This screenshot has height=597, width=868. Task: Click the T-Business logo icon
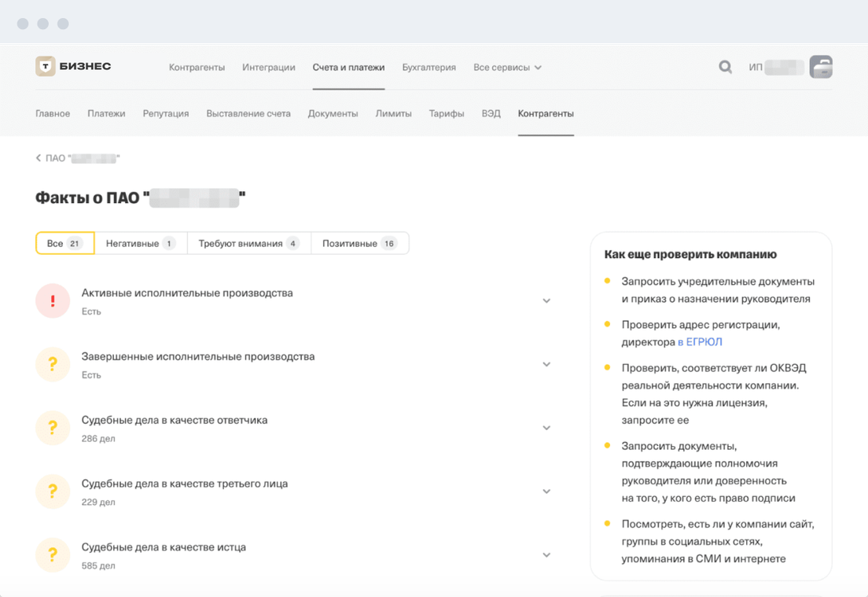(x=46, y=67)
